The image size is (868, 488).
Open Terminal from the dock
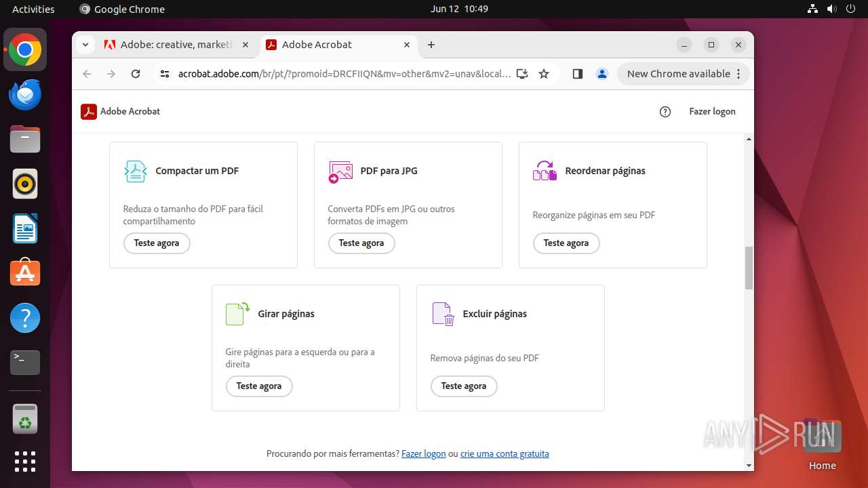(25, 363)
